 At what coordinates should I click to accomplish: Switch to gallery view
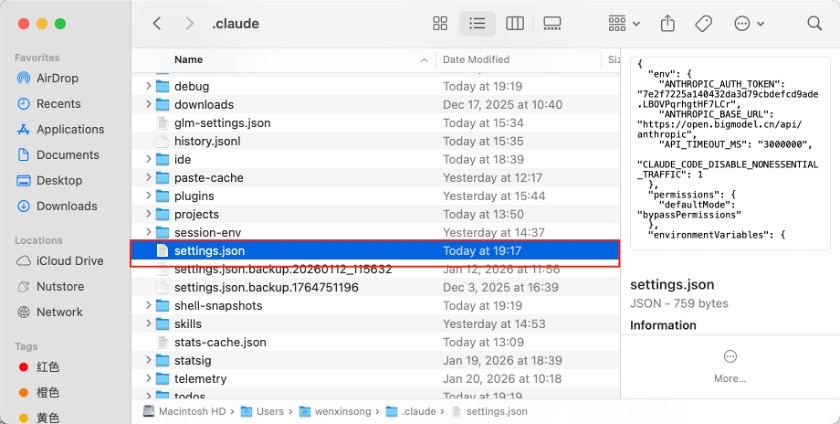[552, 23]
